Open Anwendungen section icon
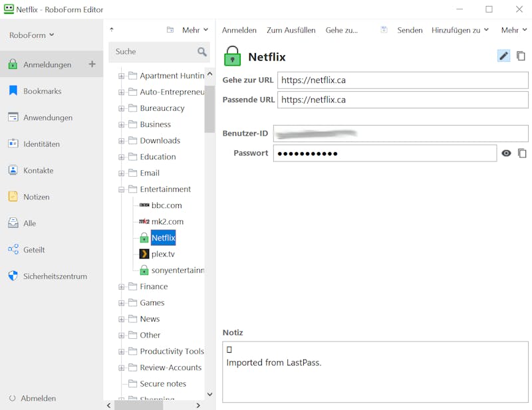This screenshot has height=410, width=532. tap(13, 117)
